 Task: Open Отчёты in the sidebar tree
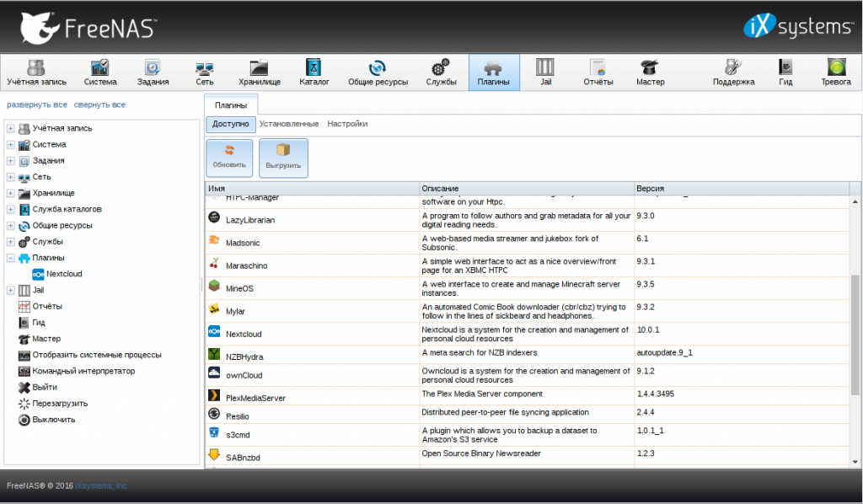40,307
